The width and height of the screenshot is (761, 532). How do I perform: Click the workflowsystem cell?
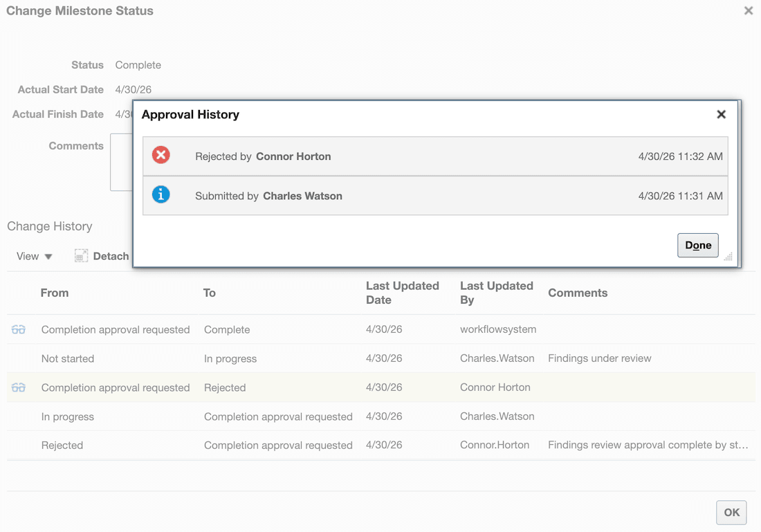point(498,329)
